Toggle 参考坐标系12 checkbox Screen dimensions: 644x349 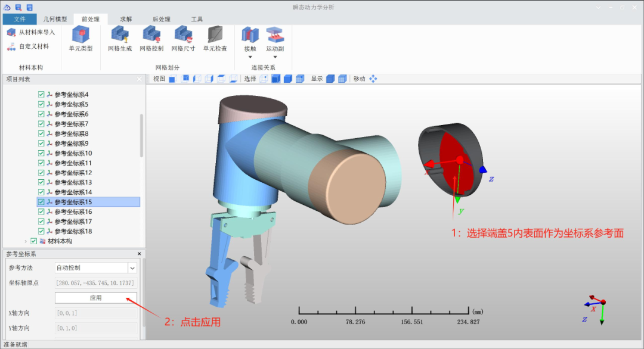[41, 173]
